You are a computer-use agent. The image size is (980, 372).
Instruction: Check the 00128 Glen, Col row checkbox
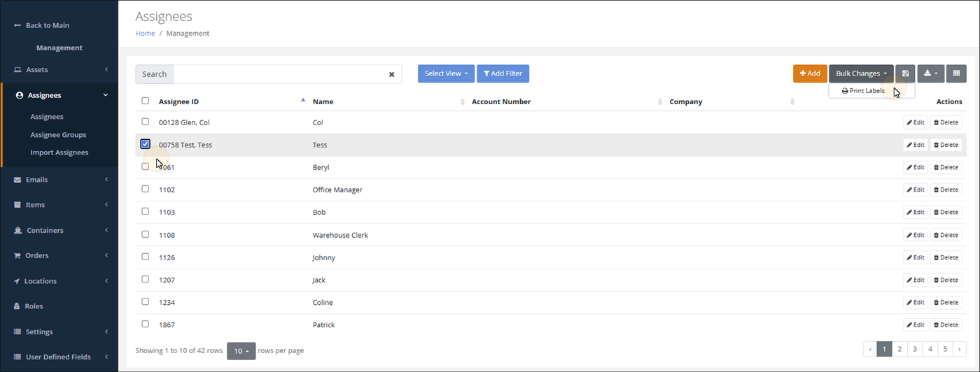(x=146, y=122)
